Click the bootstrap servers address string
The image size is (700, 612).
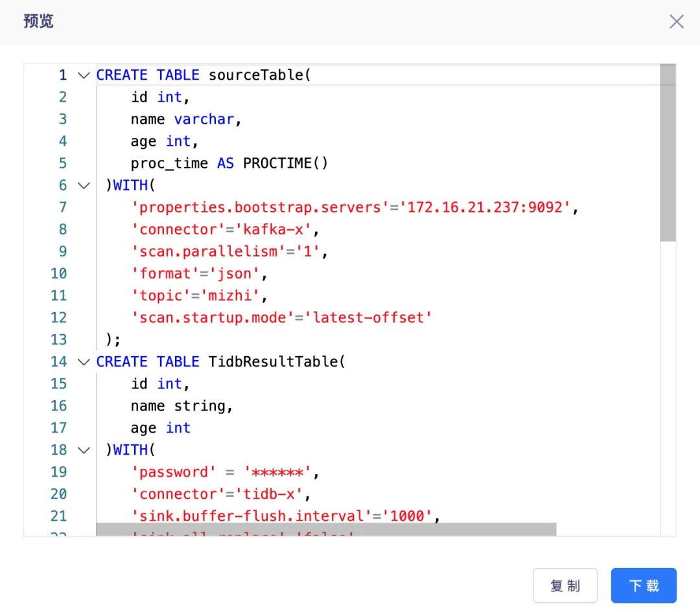click(484, 207)
